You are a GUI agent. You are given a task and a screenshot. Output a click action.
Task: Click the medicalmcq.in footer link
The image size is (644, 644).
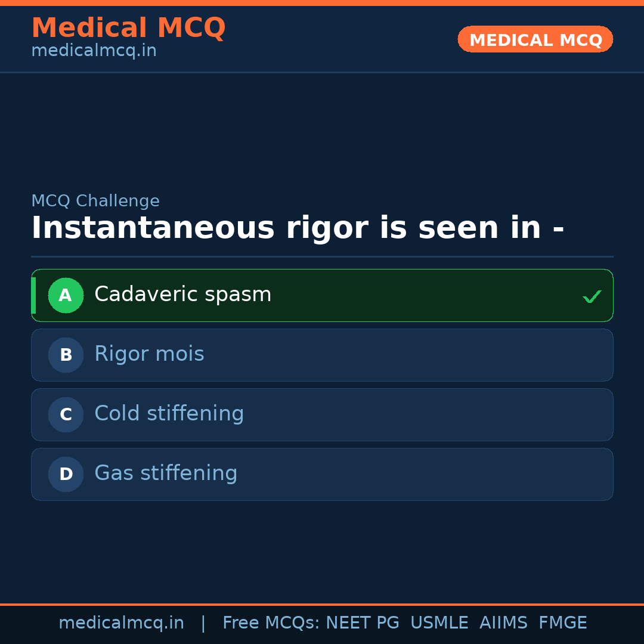pos(122,622)
